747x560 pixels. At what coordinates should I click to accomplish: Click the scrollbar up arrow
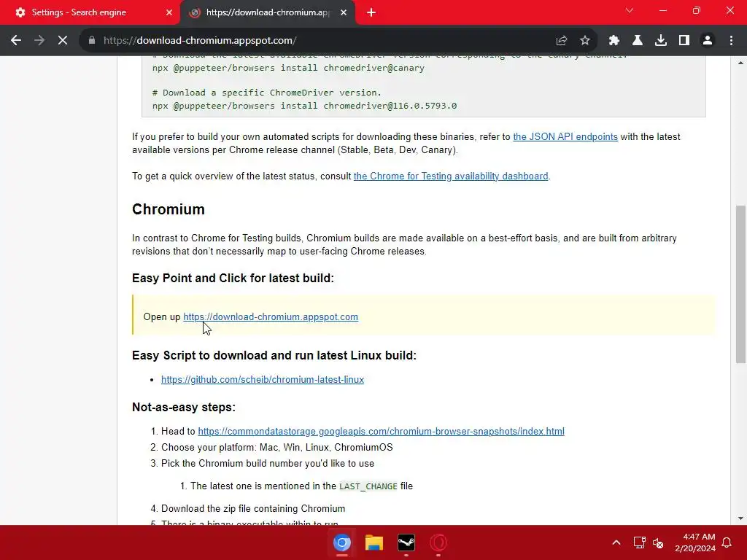(740, 63)
